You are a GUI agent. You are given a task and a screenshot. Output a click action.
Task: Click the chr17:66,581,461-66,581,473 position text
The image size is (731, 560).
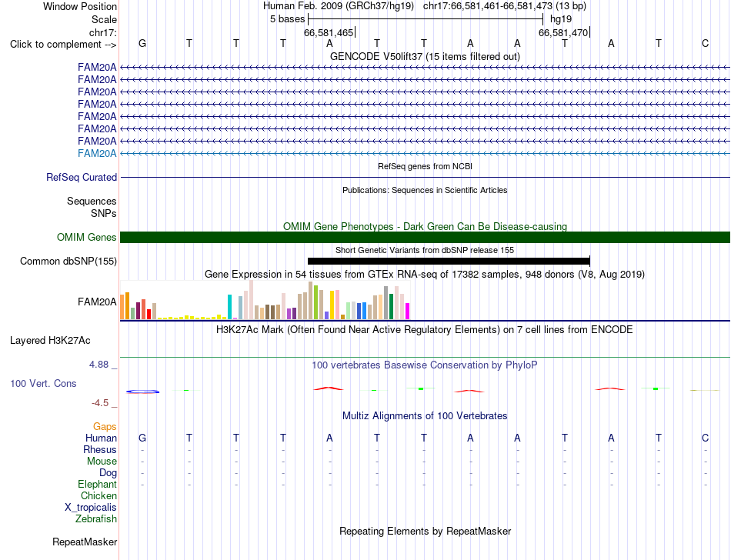pos(488,6)
